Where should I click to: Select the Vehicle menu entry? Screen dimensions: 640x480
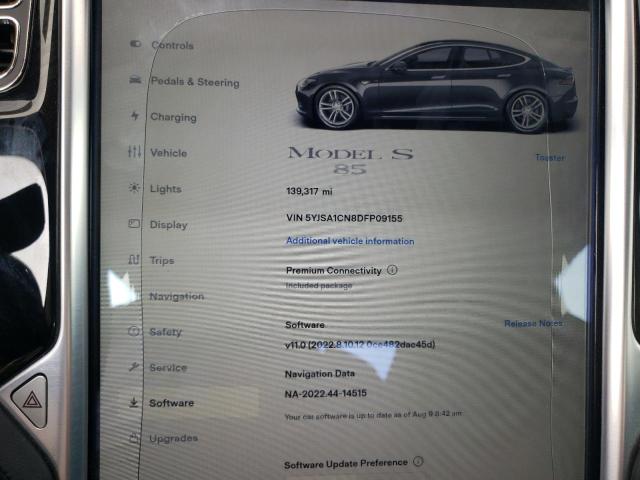pyautogui.click(x=169, y=153)
